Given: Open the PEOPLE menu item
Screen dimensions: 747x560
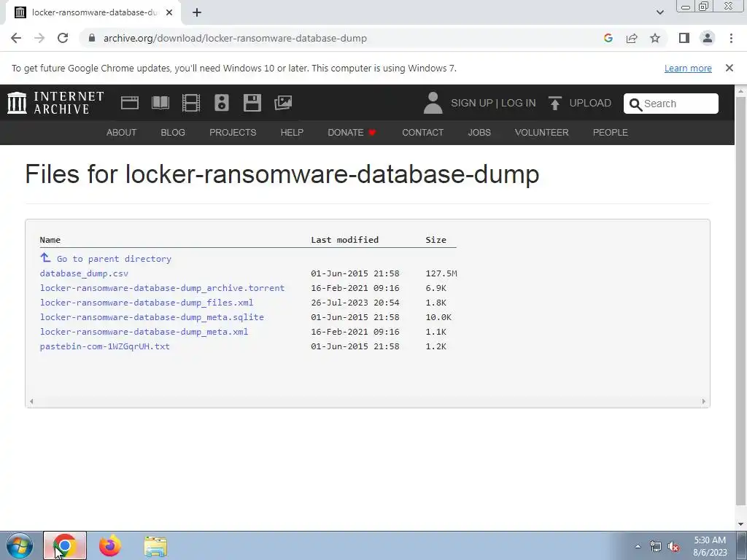Looking at the screenshot, I should pyautogui.click(x=611, y=133).
